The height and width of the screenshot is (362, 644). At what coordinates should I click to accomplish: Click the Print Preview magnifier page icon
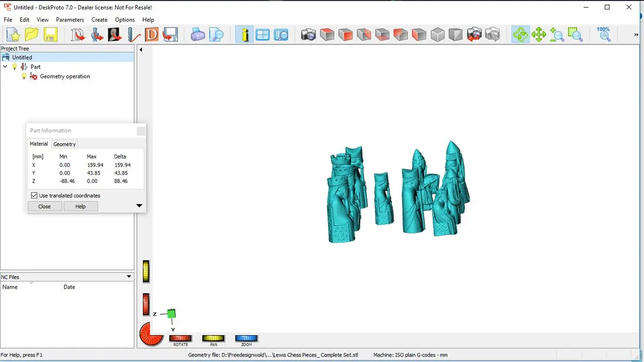tap(216, 35)
